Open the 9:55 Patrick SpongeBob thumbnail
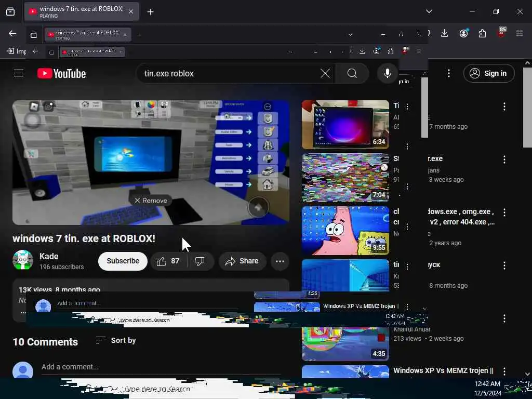The image size is (532, 399). (345, 230)
